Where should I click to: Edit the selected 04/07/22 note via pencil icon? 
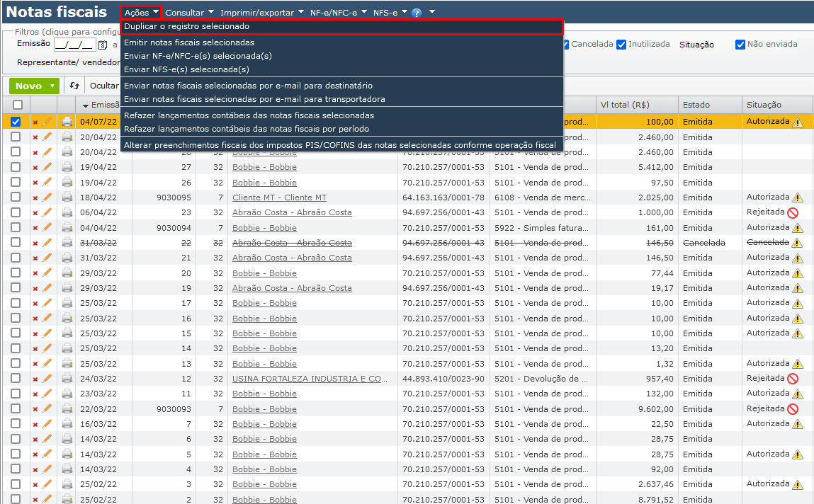(47, 121)
